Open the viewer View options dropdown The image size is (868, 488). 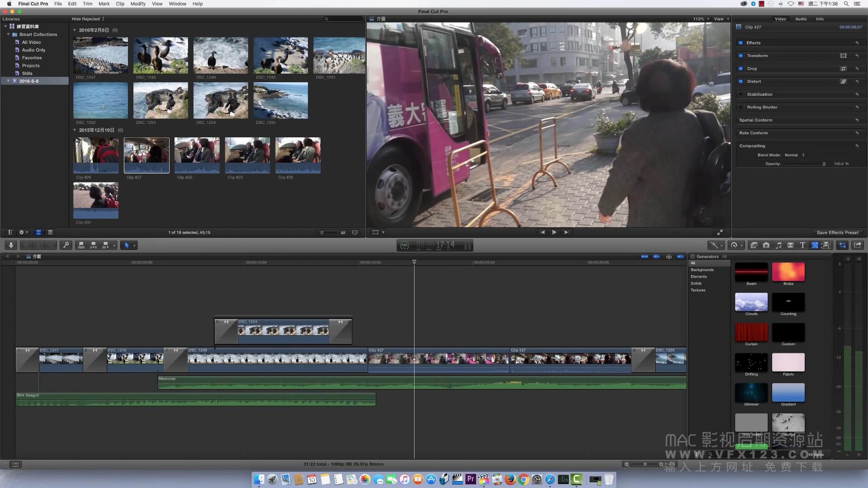[x=722, y=19]
